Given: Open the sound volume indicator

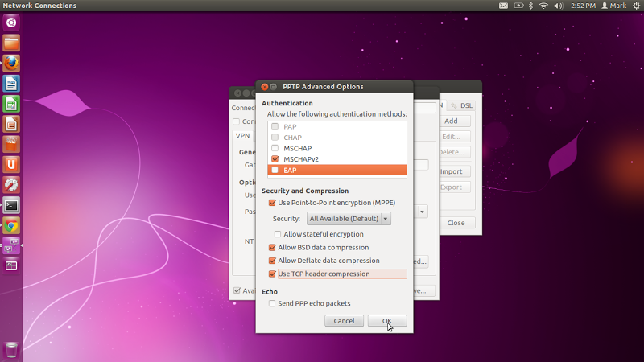Looking at the screenshot, I should coord(558,6).
